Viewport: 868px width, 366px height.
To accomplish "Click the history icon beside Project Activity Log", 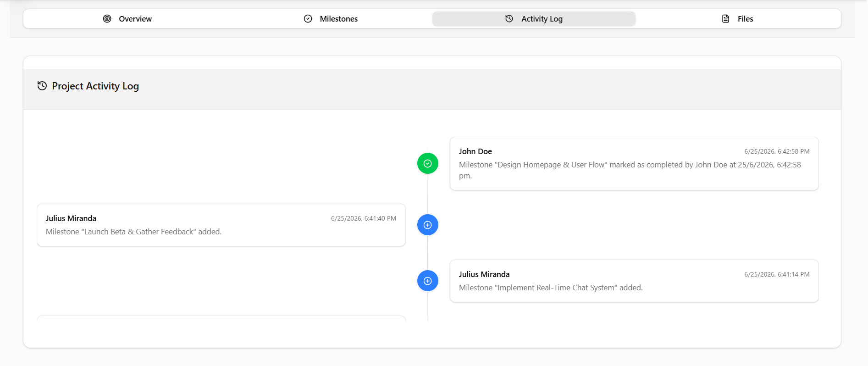I will point(42,86).
